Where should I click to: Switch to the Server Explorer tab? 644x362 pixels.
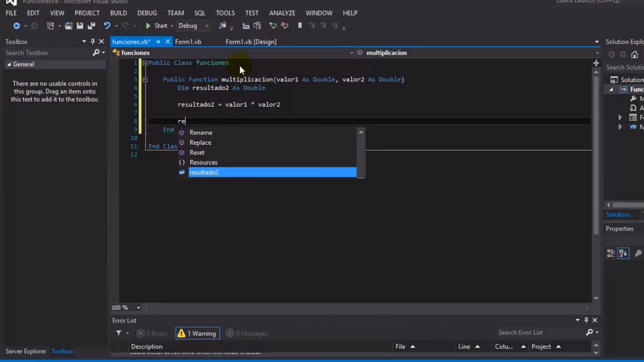pyautogui.click(x=26, y=351)
